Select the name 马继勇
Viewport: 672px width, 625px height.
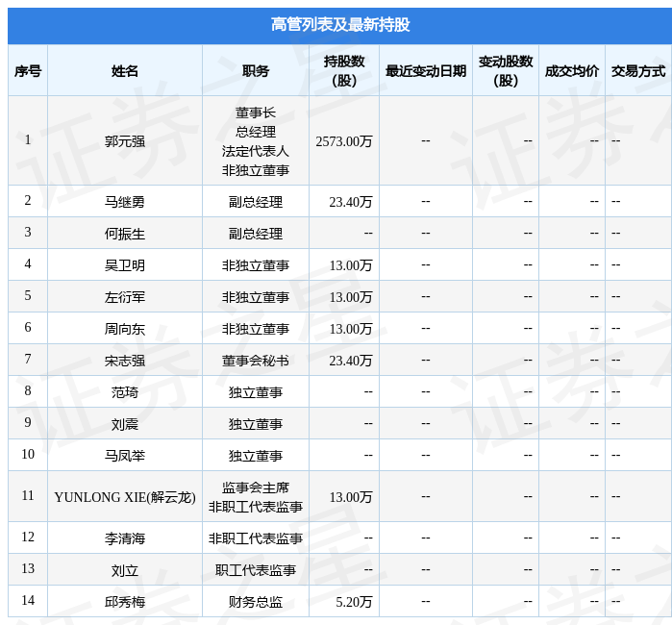coord(125,202)
